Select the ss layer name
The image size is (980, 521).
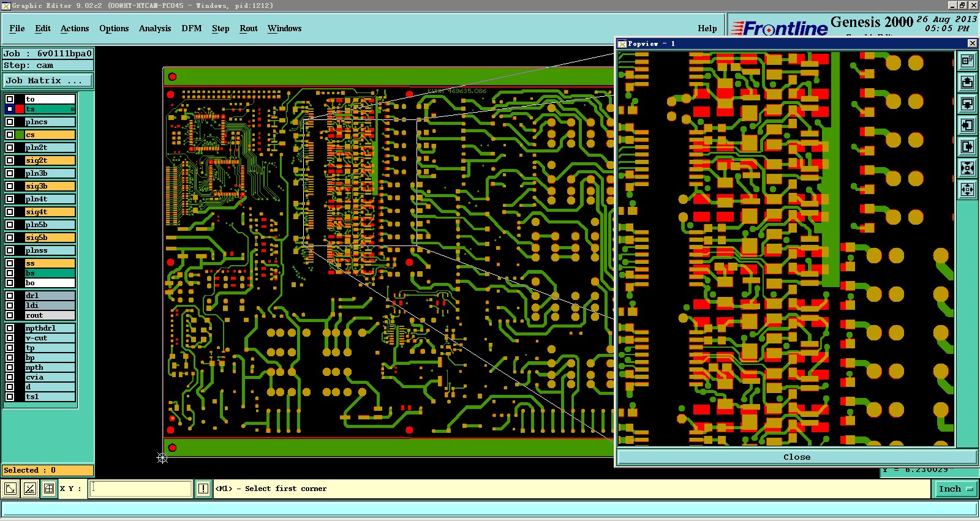point(50,263)
